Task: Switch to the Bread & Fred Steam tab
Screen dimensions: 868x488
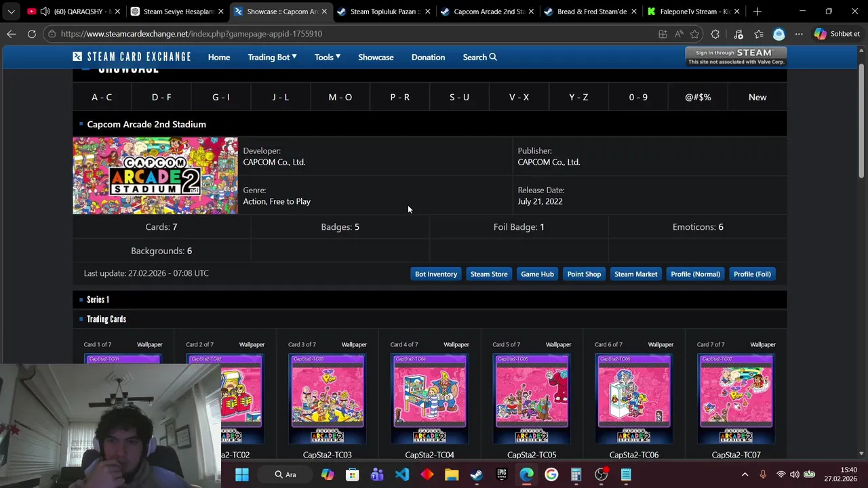Action: [x=590, y=12]
